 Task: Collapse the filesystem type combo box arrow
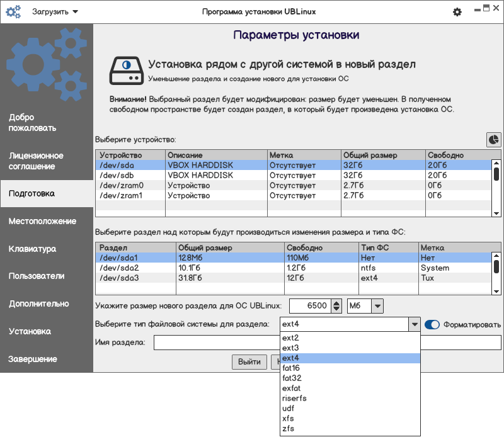coord(415,324)
